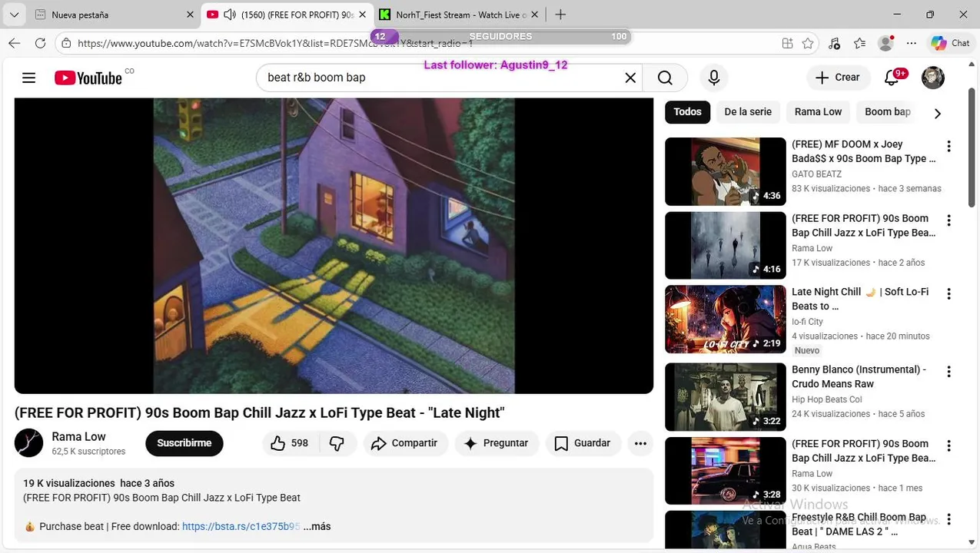Open the Rama Low channel name
The width and height of the screenshot is (980, 553).
pos(78,436)
